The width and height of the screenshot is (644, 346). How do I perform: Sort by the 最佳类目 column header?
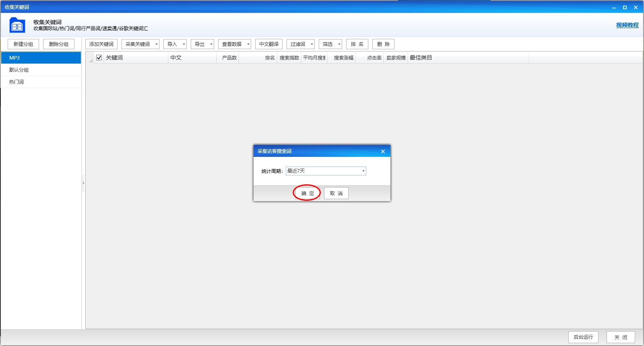[x=468, y=58]
